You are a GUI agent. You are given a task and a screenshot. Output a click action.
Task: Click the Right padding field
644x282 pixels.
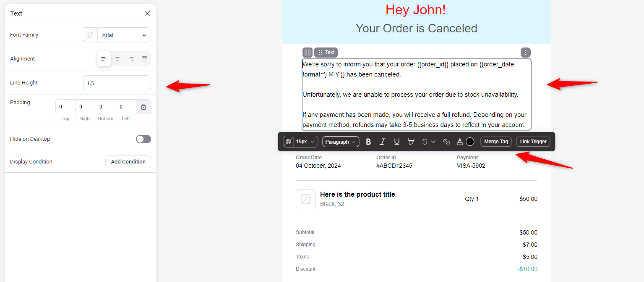coord(86,107)
